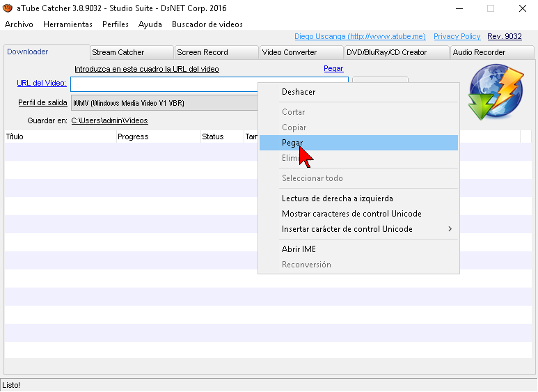Expand the Insertar carácter de control Unicode submenu
This screenshot has height=392, width=538.
(358, 229)
